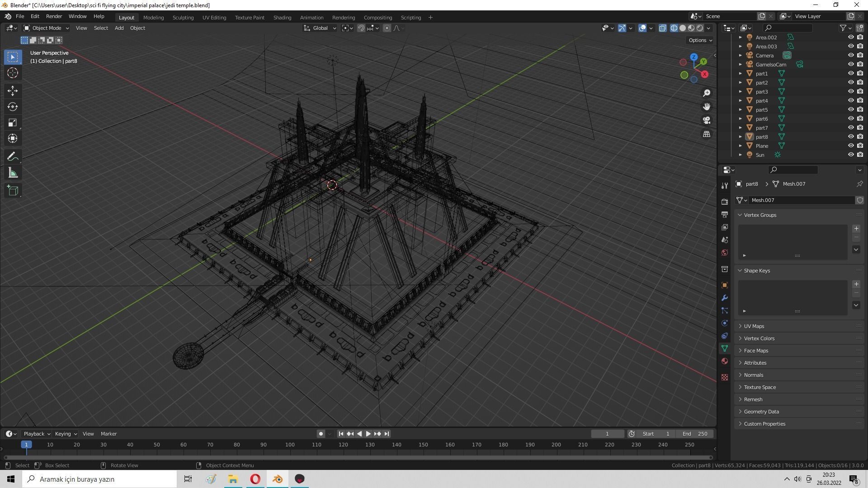The image size is (868, 488).
Task: Open the World properties tab
Action: [x=725, y=253]
